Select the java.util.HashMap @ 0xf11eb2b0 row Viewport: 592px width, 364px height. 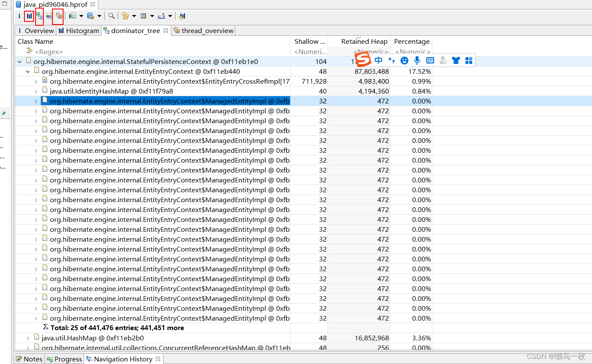point(93,338)
